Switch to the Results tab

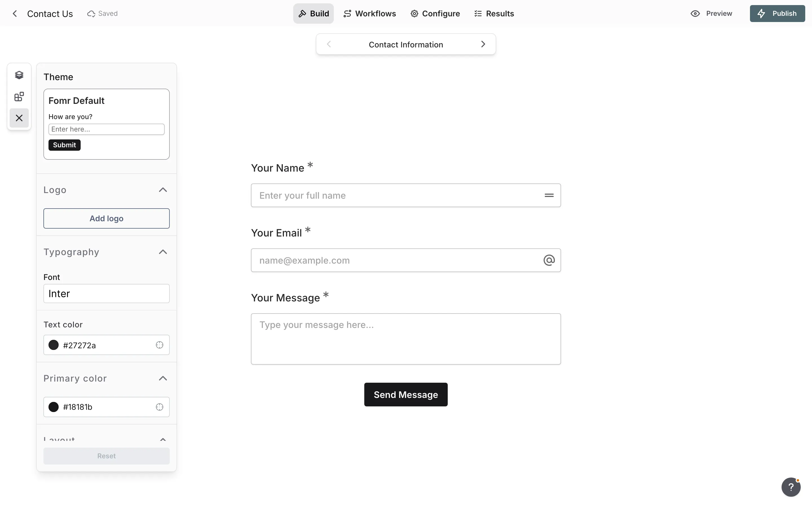494,14
